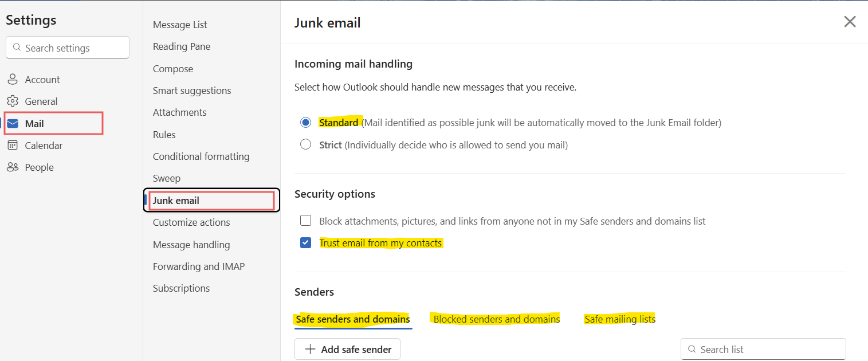Switch to Safe senders and domains tab
The width and height of the screenshot is (868, 361).
tap(353, 319)
